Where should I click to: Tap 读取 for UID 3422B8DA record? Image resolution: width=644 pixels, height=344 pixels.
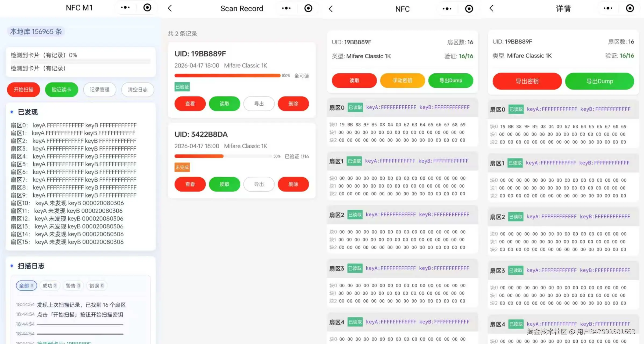tap(224, 184)
